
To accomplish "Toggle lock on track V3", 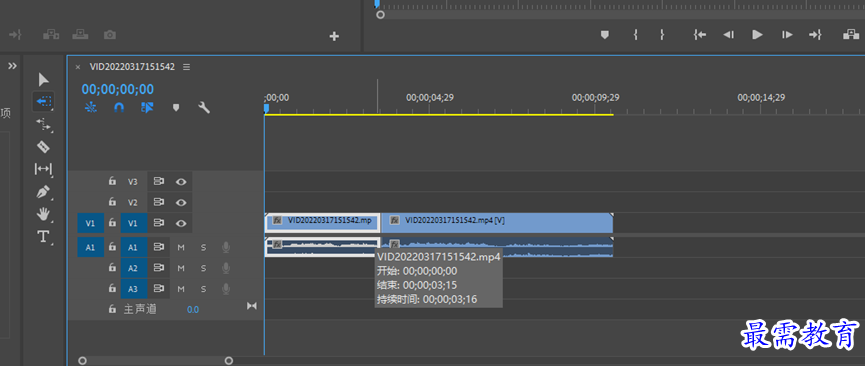I will pos(112,181).
